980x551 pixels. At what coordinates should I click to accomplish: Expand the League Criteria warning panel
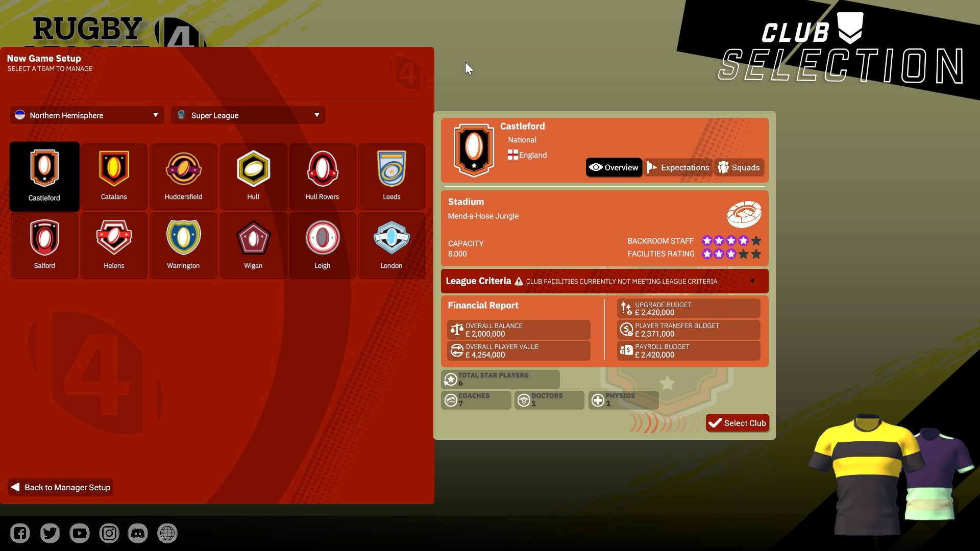pos(752,281)
